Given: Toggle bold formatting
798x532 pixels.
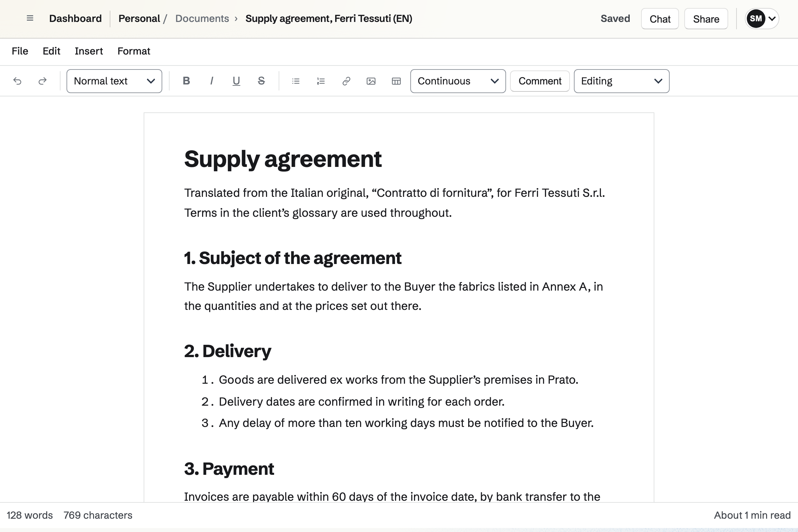Looking at the screenshot, I should [186, 81].
